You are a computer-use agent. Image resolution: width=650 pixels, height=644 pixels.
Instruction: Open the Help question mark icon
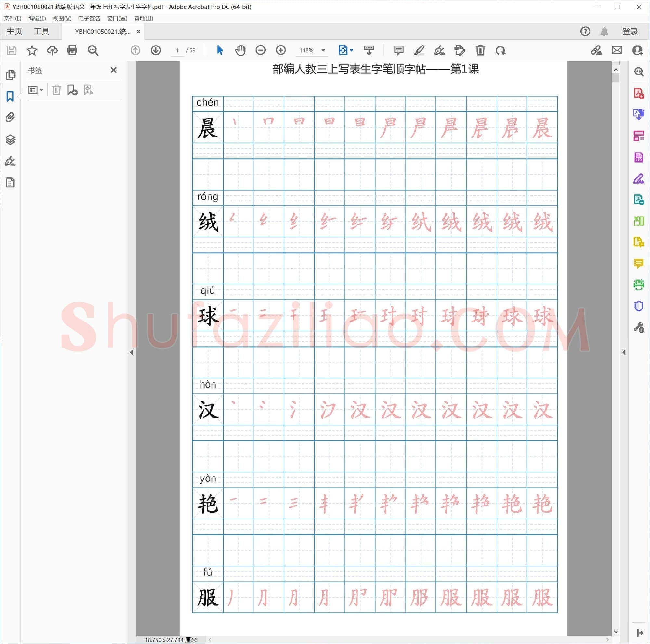click(585, 32)
